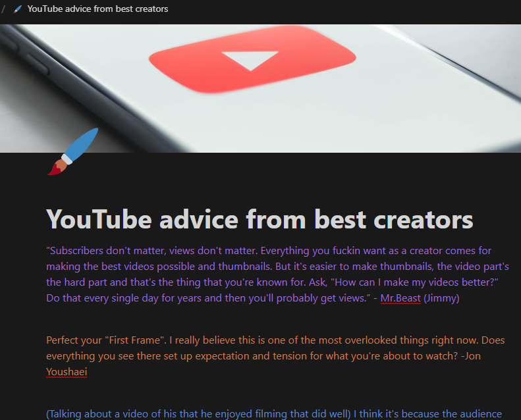Screen dimensions: 521x420
Task: Click the underlined name 'Youshaei'
Action: coord(67,372)
